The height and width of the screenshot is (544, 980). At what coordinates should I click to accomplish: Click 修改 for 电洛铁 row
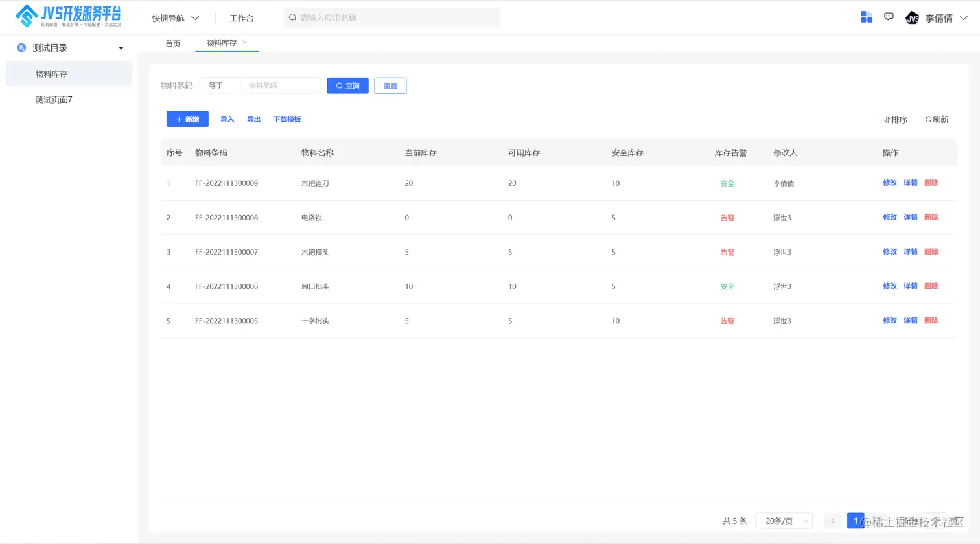(x=890, y=217)
